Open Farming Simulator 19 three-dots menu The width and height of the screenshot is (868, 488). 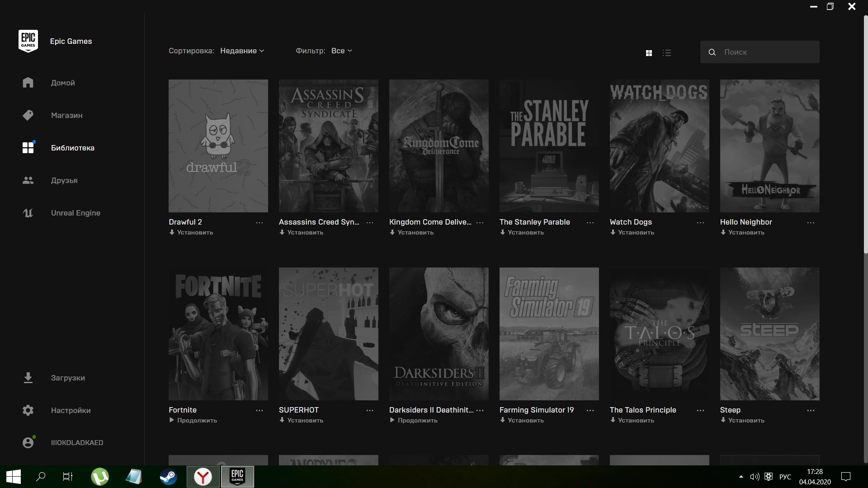(x=590, y=411)
